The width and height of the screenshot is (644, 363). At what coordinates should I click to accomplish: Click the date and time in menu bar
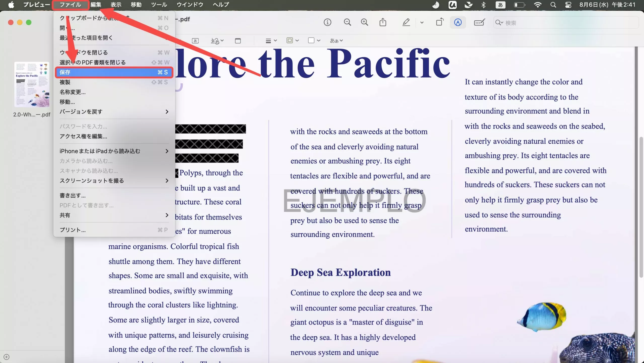tap(607, 5)
